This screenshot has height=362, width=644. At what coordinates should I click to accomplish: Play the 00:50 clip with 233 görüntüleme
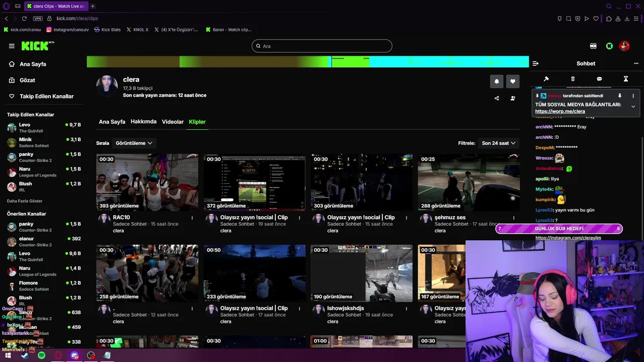click(255, 273)
